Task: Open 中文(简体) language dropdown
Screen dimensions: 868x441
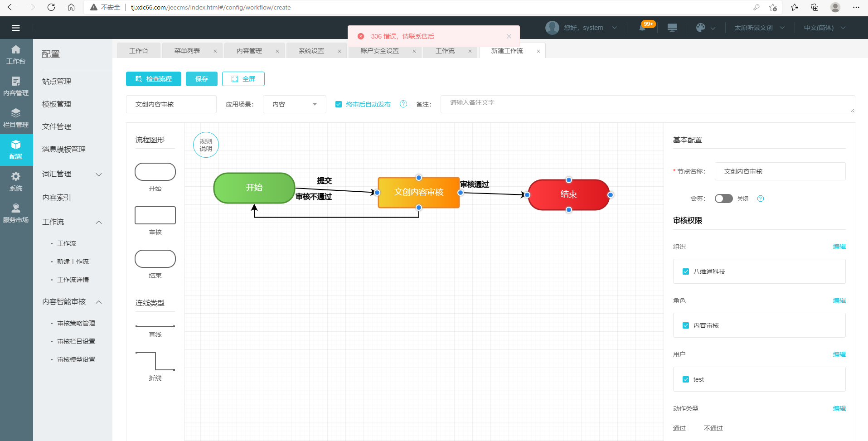Action: pyautogui.click(x=824, y=28)
